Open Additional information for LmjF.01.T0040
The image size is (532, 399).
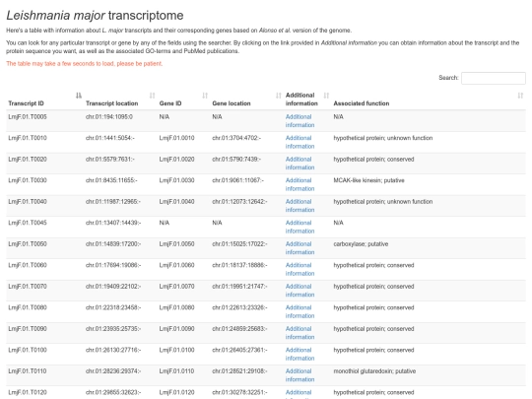299,206
